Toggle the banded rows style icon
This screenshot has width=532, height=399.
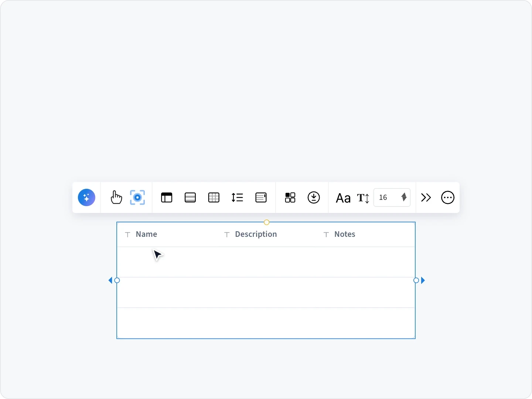point(190,198)
